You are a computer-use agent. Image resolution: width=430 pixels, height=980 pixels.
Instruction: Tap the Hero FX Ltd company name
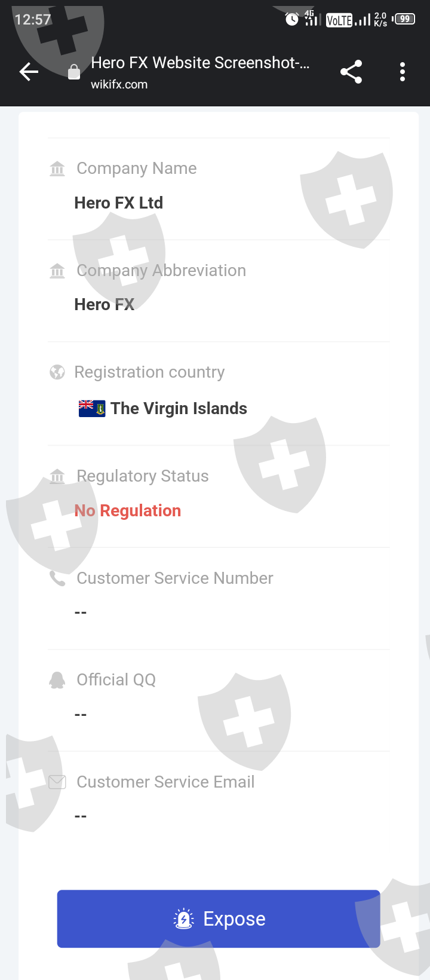point(119,203)
